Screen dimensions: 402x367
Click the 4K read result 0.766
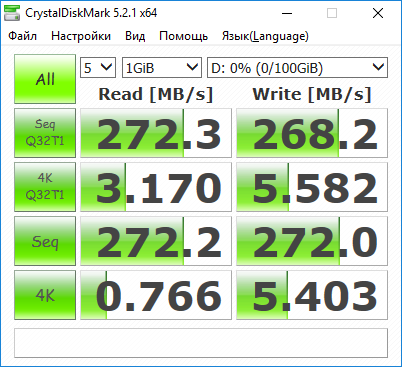coord(156,295)
